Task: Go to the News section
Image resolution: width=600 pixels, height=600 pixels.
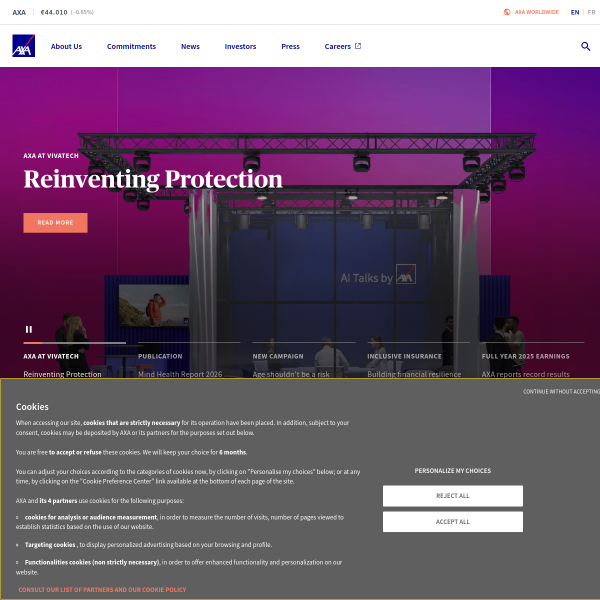Action: (x=190, y=46)
